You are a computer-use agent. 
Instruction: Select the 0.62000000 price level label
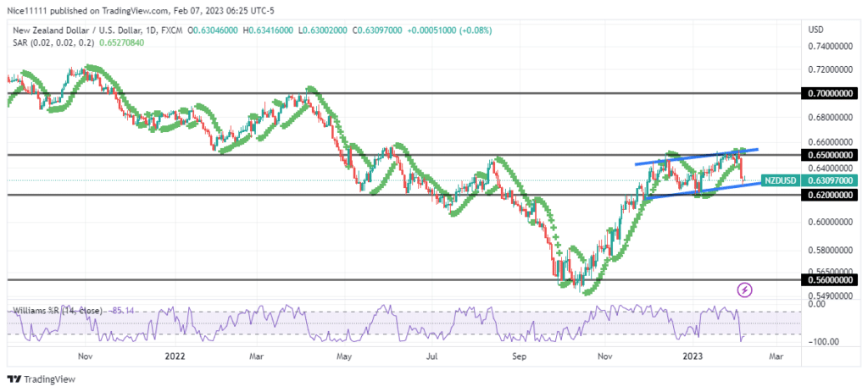[830, 195]
